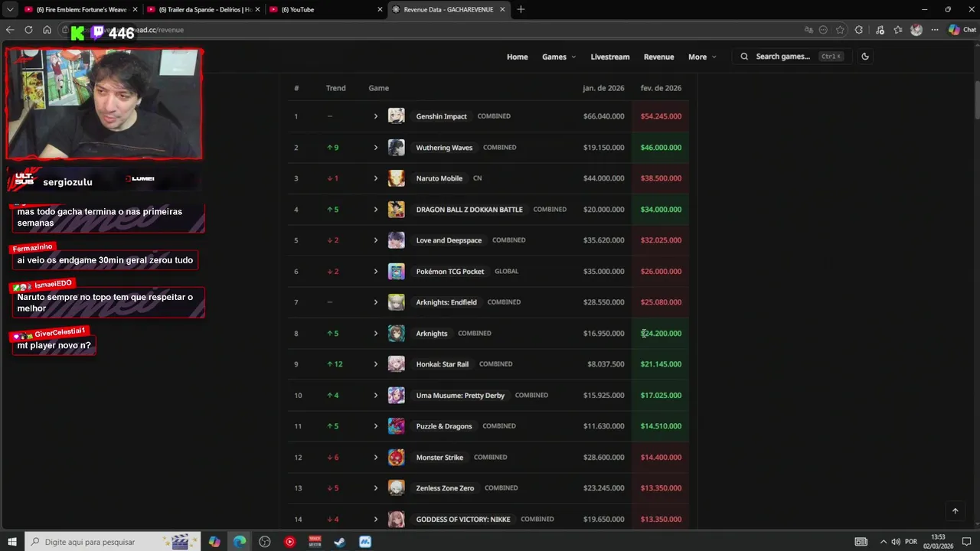Open the Games dropdown menu
This screenshot has height=551, width=980.
[x=559, y=57]
